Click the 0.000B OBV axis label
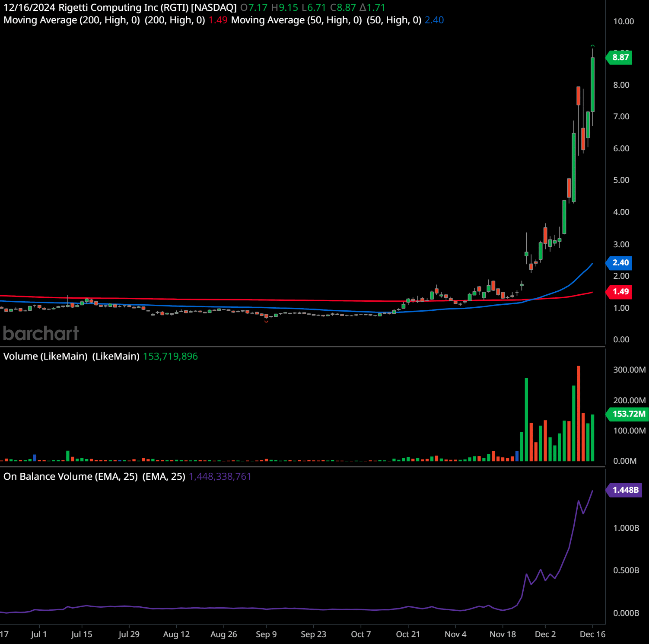The height and width of the screenshot is (644, 649). [x=626, y=613]
